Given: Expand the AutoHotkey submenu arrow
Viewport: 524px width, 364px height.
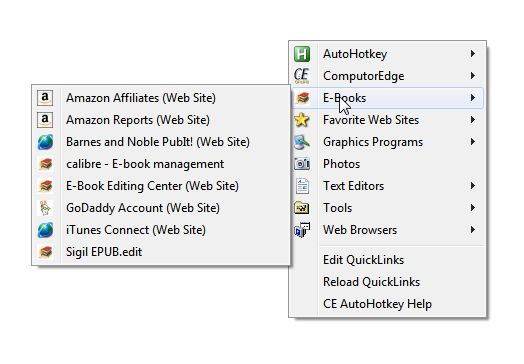Looking at the screenshot, I should 473,53.
